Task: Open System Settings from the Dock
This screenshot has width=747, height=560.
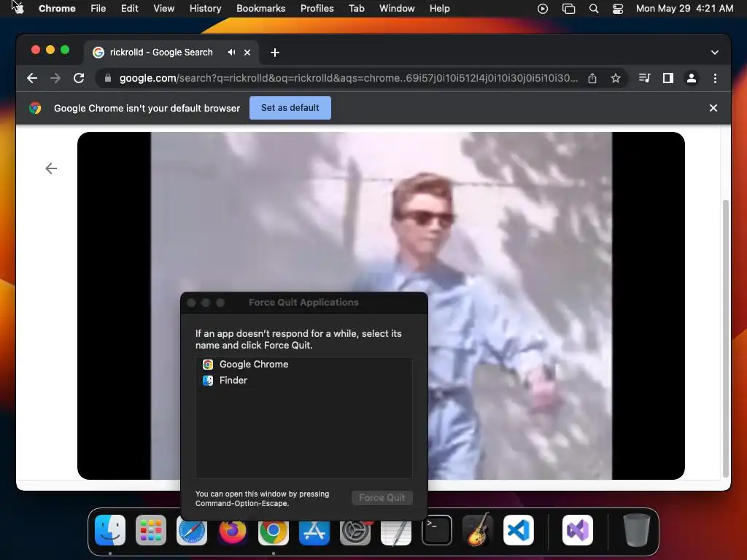Action: (x=355, y=530)
